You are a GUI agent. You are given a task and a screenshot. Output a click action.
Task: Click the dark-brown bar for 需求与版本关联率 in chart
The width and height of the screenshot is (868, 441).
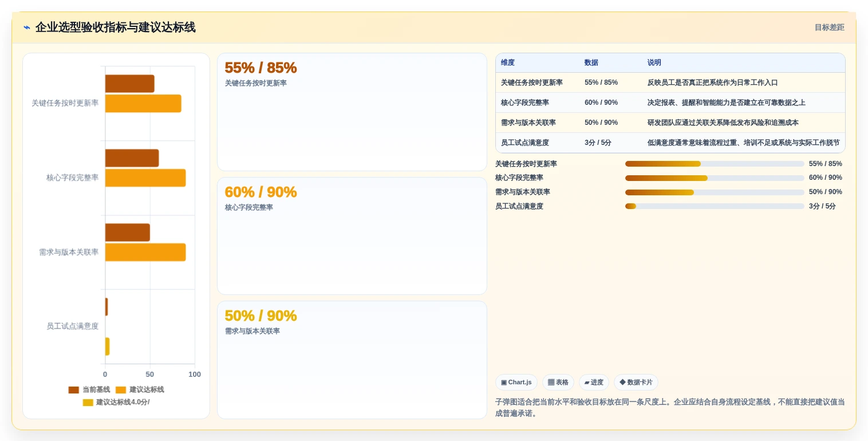pos(127,233)
